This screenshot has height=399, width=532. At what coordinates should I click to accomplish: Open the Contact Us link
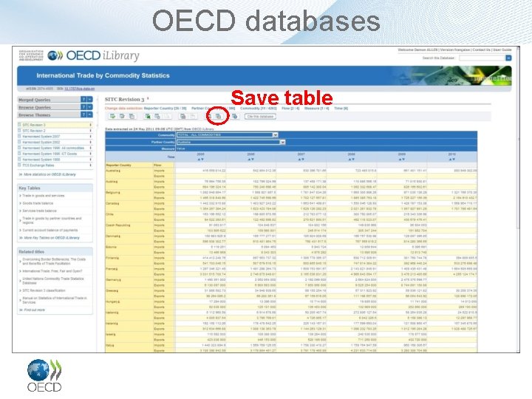point(482,50)
